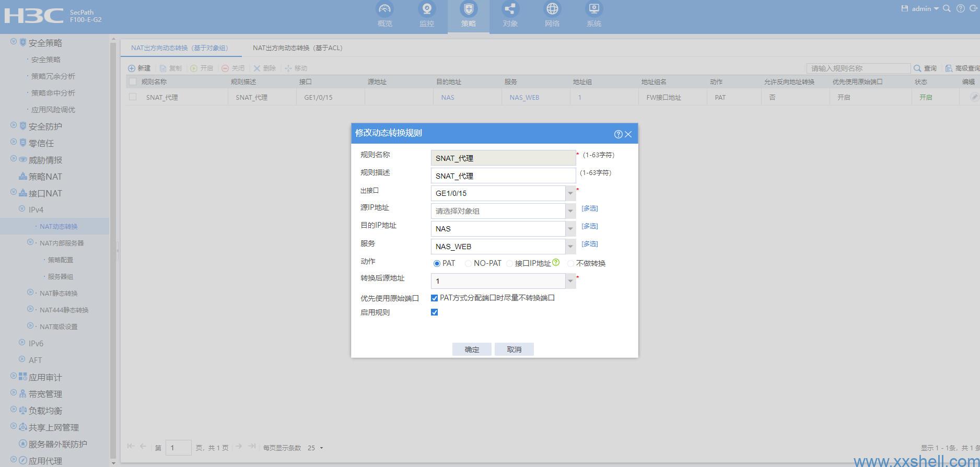Close the 修改动态转换规则 dialog
The image size is (980, 467).
[x=628, y=134]
